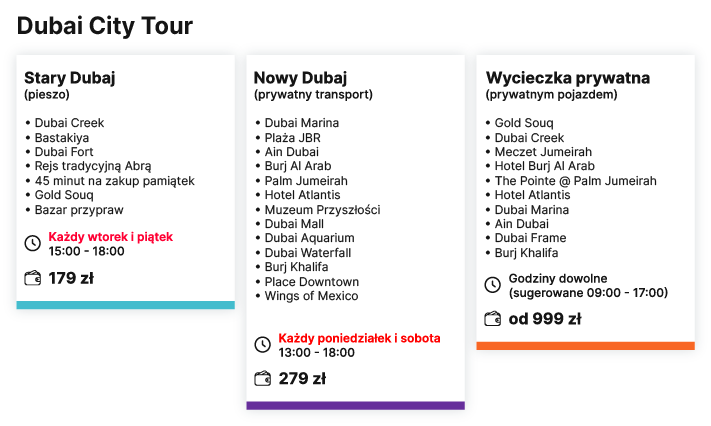Open the Wycieczka prywatna heading
Viewport: 711px width, 426px height.
tap(568, 78)
